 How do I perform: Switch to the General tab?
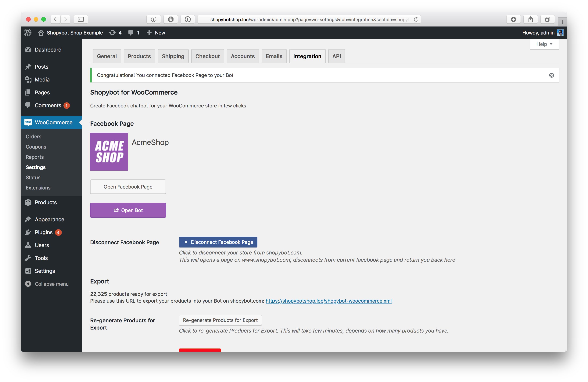(x=107, y=56)
